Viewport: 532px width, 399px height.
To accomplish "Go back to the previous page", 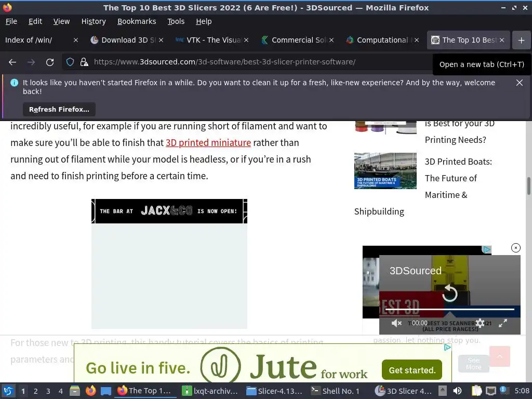I will (12, 62).
